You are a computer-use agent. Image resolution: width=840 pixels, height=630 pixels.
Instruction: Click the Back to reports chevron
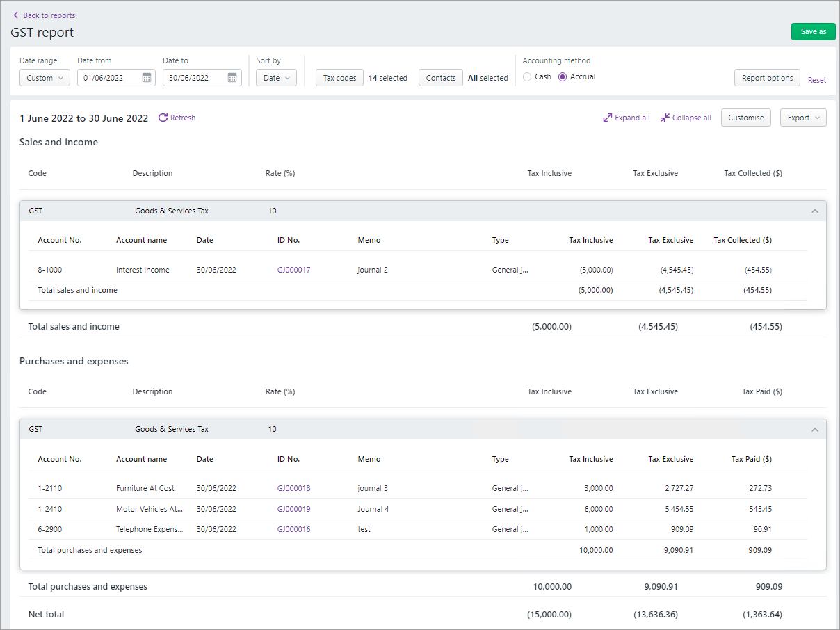(16, 15)
